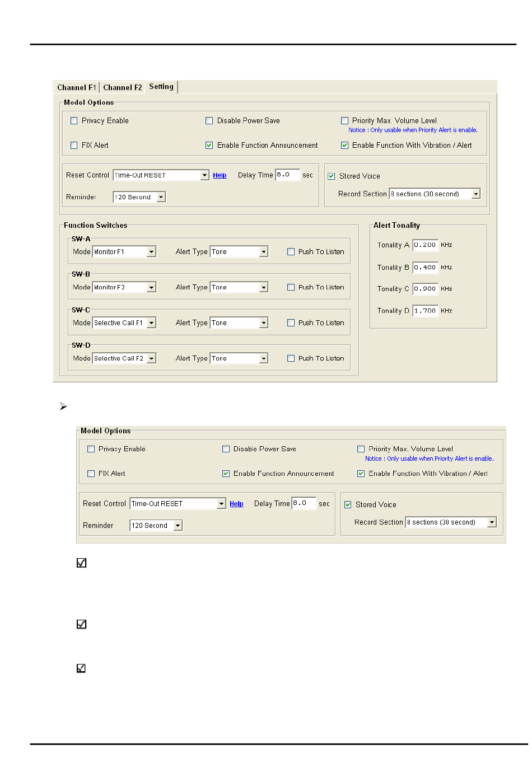Image resolution: width=532 pixels, height=772 pixels.
Task: Open the SW-C Mode dropdown showing Selective Call F1
Action: point(124,323)
